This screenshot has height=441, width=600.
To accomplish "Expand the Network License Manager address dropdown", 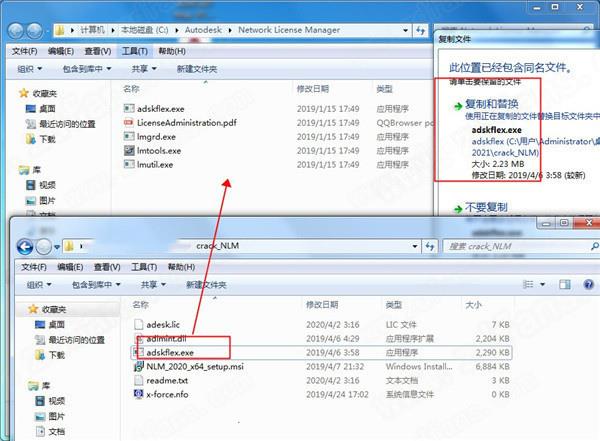I will pyautogui.click(x=405, y=30).
